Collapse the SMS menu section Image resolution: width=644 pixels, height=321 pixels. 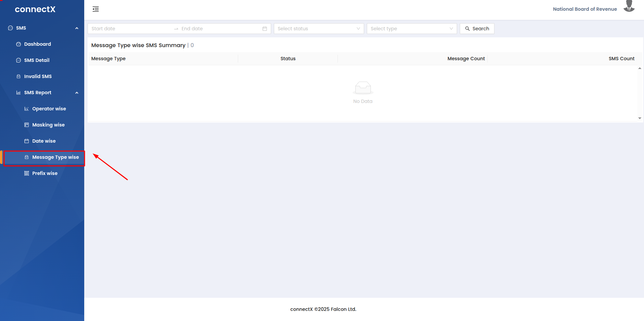tap(77, 28)
